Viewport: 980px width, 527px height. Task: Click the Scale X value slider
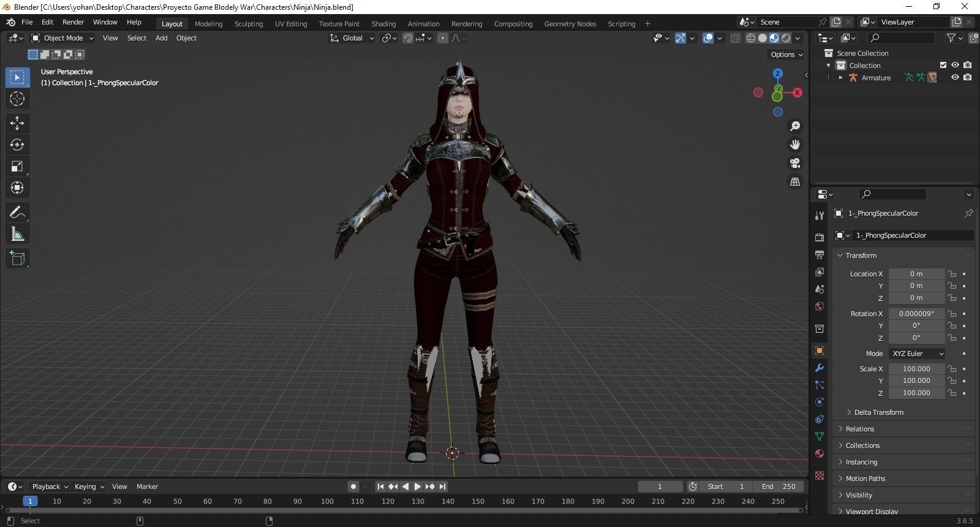(x=916, y=369)
